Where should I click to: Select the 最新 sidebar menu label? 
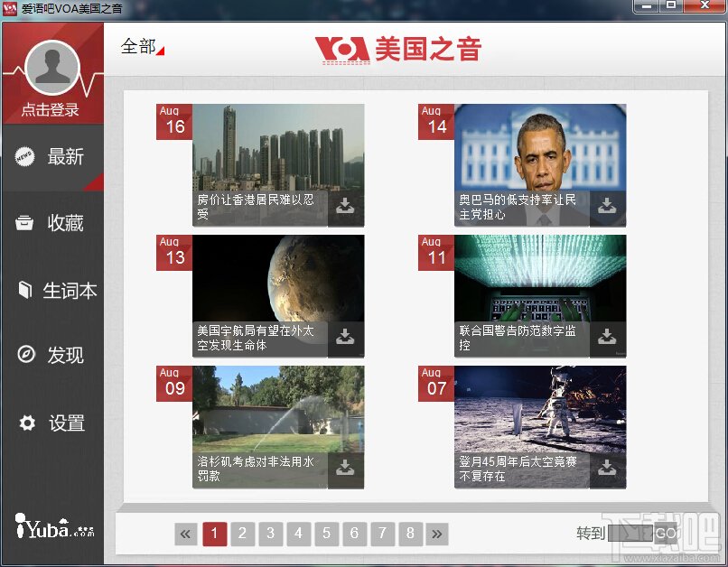[x=65, y=157]
